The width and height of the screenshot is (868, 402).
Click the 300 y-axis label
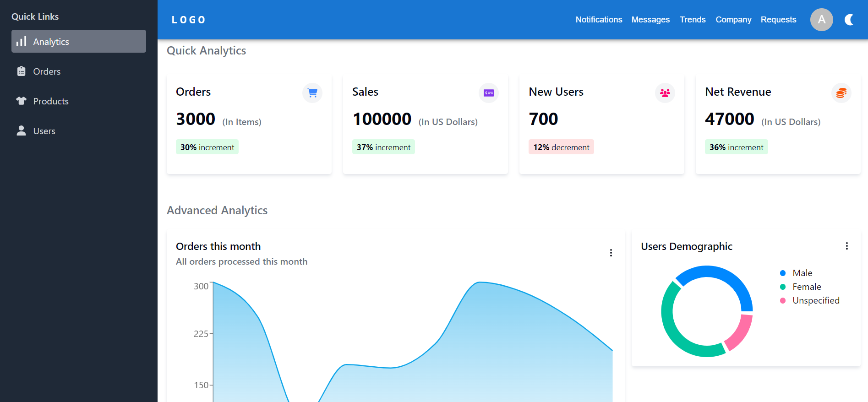pyautogui.click(x=201, y=286)
